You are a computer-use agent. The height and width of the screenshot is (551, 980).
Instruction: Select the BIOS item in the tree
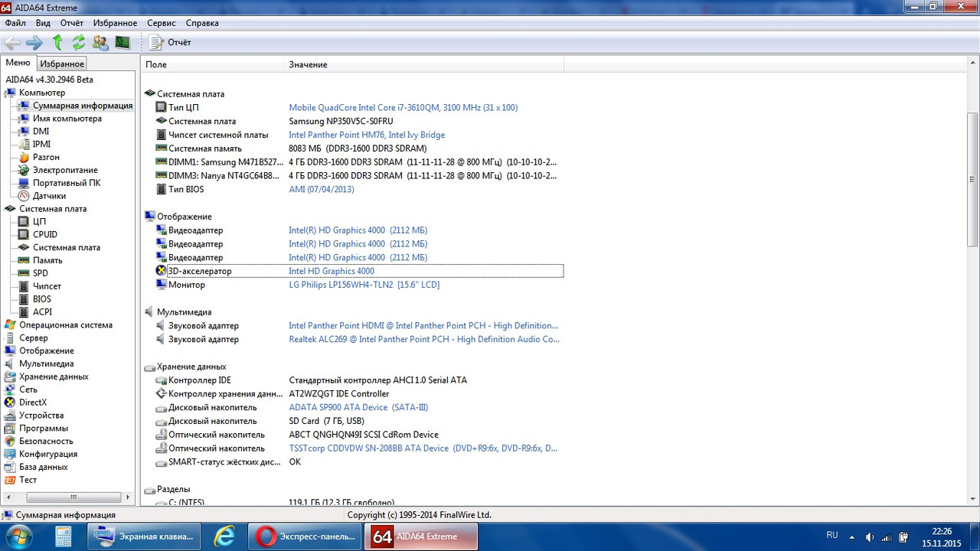click(x=41, y=299)
